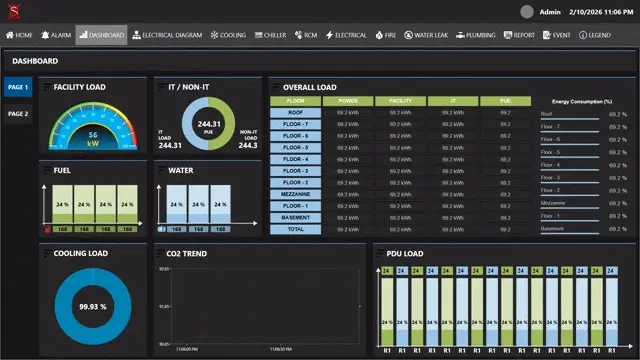Viewport: 640px width, 360px height.
Task: Click the Fuel panel menu icon
Action: (47, 170)
